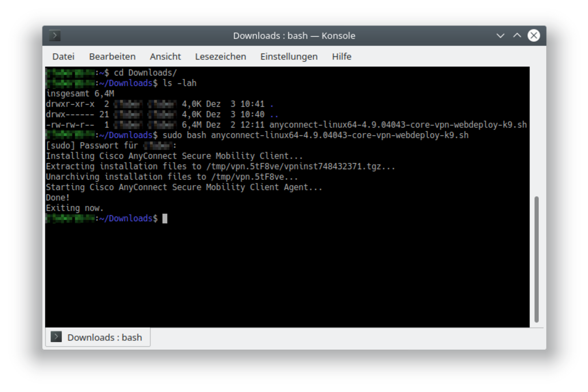
Task: Click the 'Extracting installation files' line
Action: (220, 166)
